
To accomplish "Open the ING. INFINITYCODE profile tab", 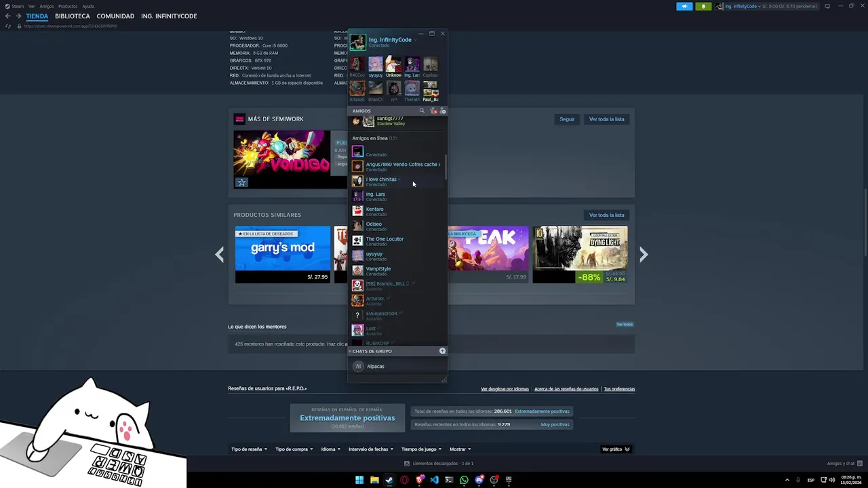I will point(169,16).
